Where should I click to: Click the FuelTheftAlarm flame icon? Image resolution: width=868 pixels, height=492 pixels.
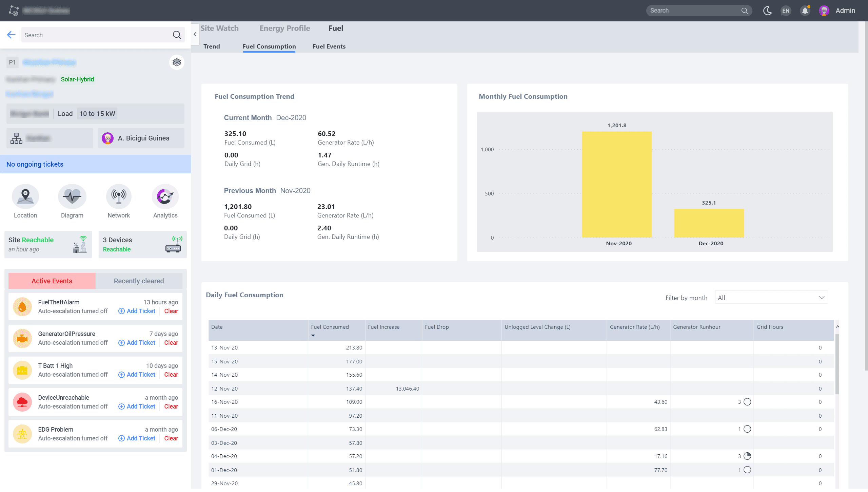(22, 307)
